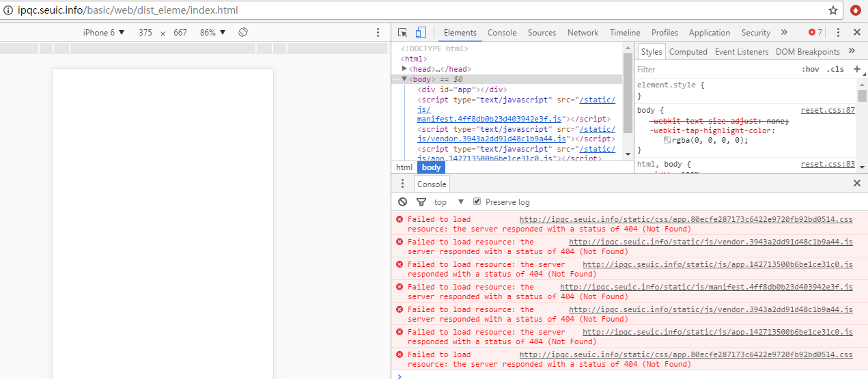This screenshot has height=379, width=868.
Task: Select the <html> node in Elements tree
Action: 414,59
